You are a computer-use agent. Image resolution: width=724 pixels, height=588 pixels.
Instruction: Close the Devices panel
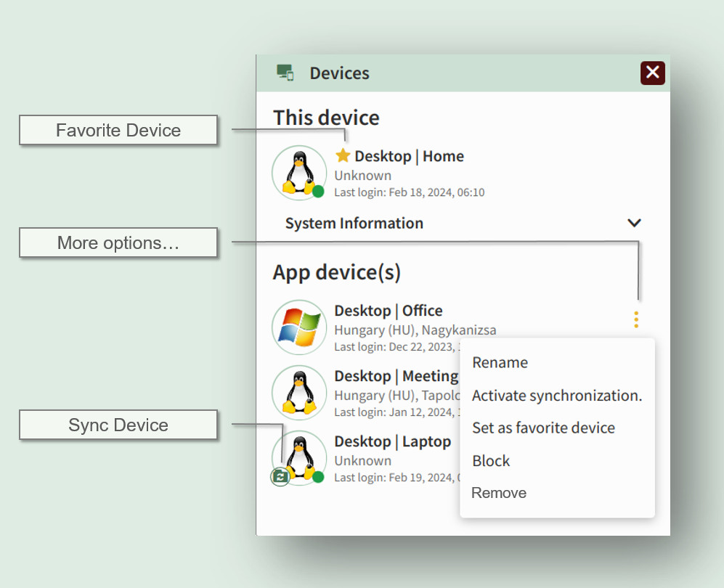(x=652, y=73)
